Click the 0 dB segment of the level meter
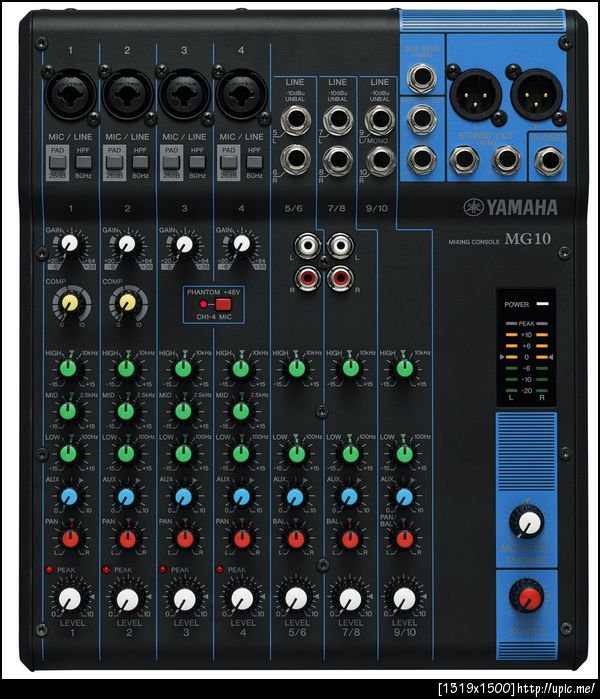 526,357
